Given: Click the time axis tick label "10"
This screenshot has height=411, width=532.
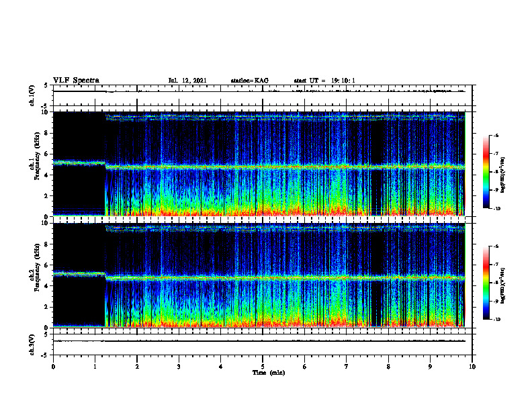Looking at the screenshot, I should [472, 367].
